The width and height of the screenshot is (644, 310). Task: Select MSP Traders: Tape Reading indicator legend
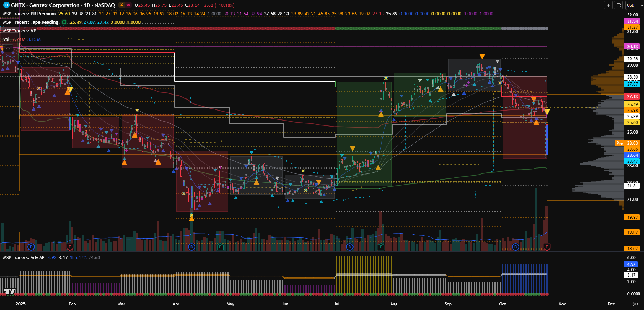point(30,22)
